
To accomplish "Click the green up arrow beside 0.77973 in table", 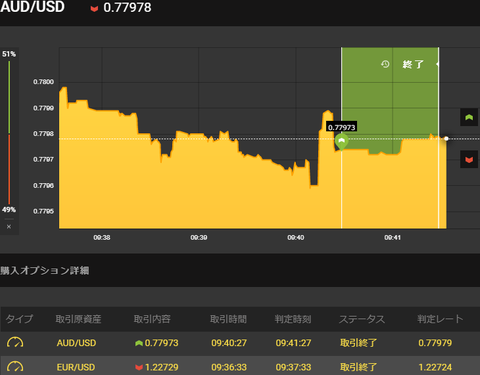I will [139, 343].
